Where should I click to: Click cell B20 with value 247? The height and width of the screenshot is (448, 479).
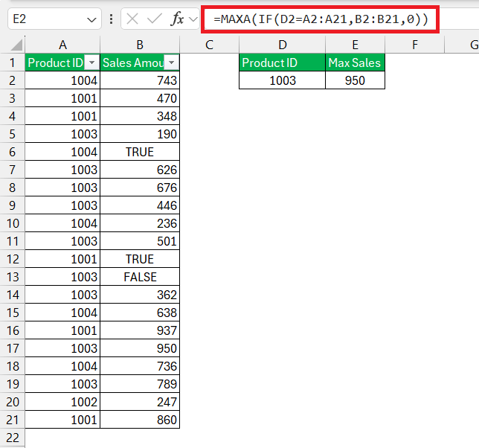coord(140,402)
